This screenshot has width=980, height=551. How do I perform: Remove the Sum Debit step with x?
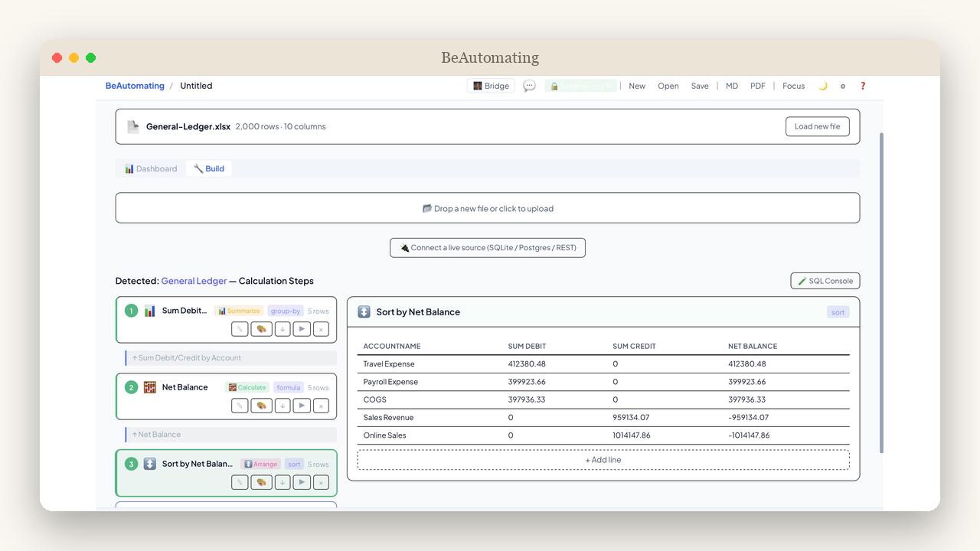(x=321, y=329)
